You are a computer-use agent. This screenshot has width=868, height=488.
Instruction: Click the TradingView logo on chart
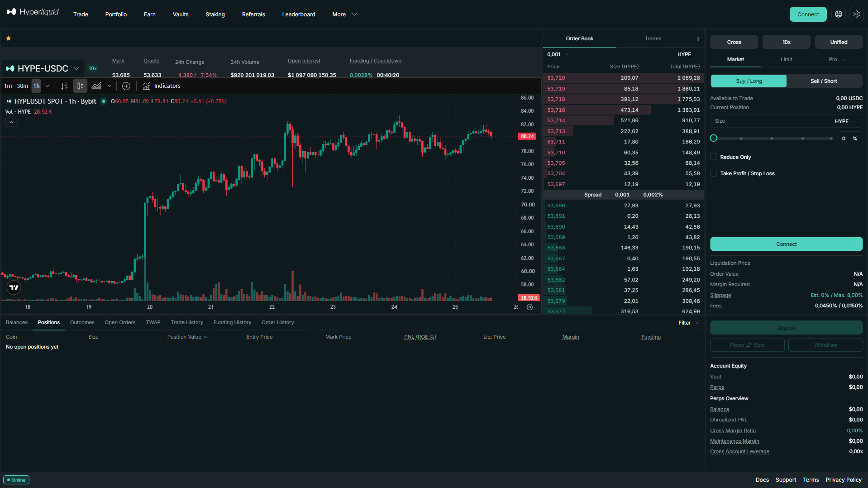[x=14, y=288]
